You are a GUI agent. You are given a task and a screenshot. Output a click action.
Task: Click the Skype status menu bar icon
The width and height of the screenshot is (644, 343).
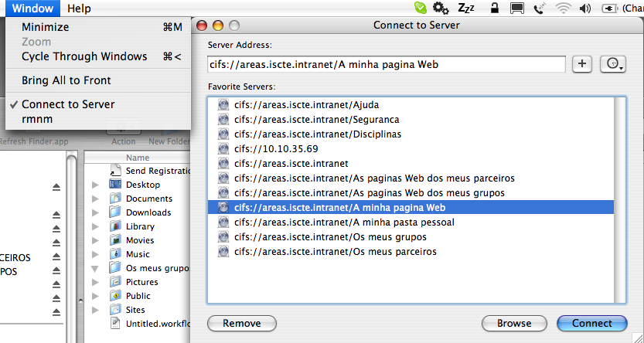(420, 8)
